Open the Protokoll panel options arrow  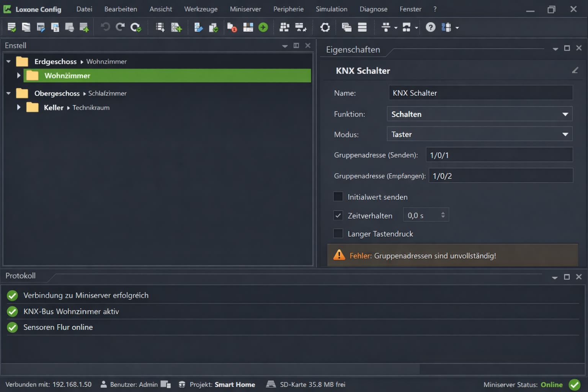[x=555, y=278]
